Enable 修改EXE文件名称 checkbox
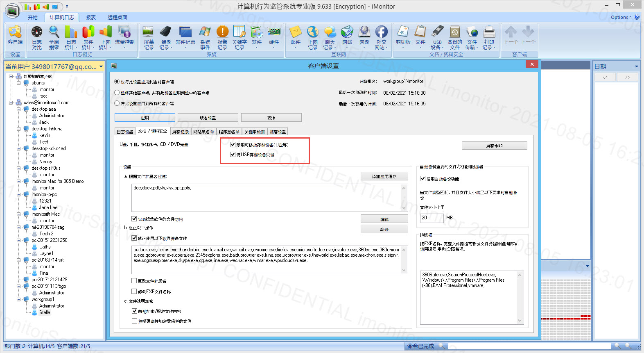This screenshot has width=644, height=353. pos(134,292)
